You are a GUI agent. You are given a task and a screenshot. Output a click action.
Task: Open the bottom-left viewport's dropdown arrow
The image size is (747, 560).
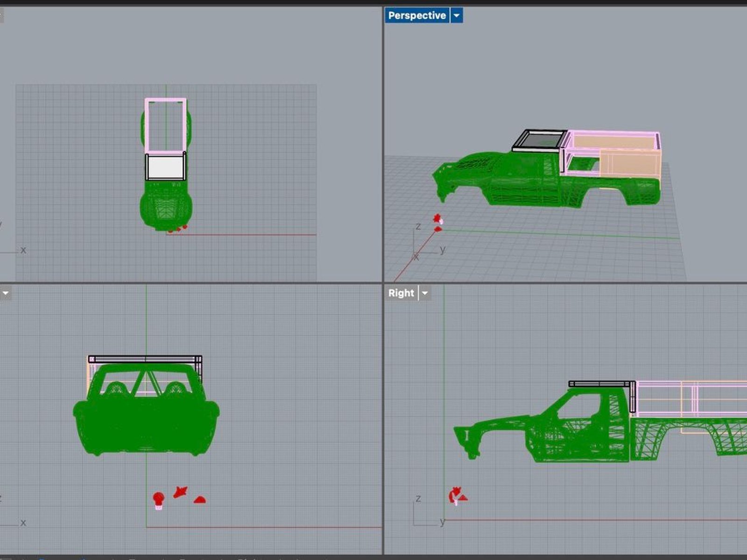tap(6, 293)
